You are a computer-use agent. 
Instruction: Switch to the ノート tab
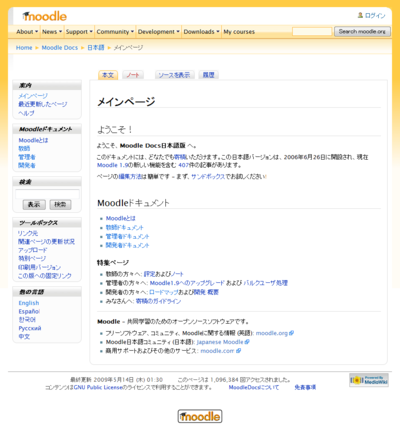coord(133,75)
